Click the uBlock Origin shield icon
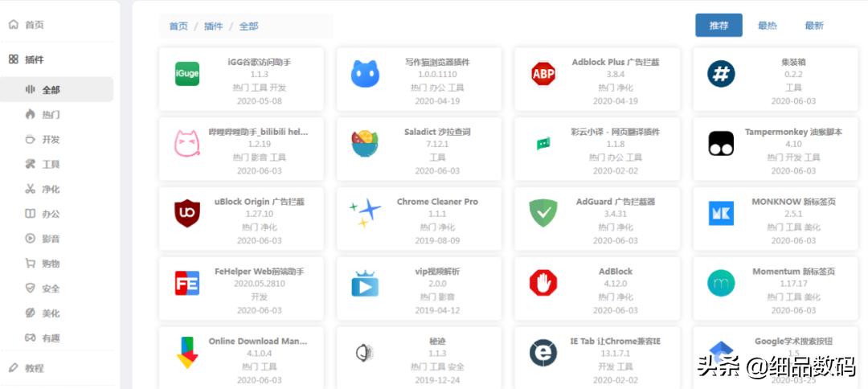This screenshot has width=868, height=389. pos(187,214)
